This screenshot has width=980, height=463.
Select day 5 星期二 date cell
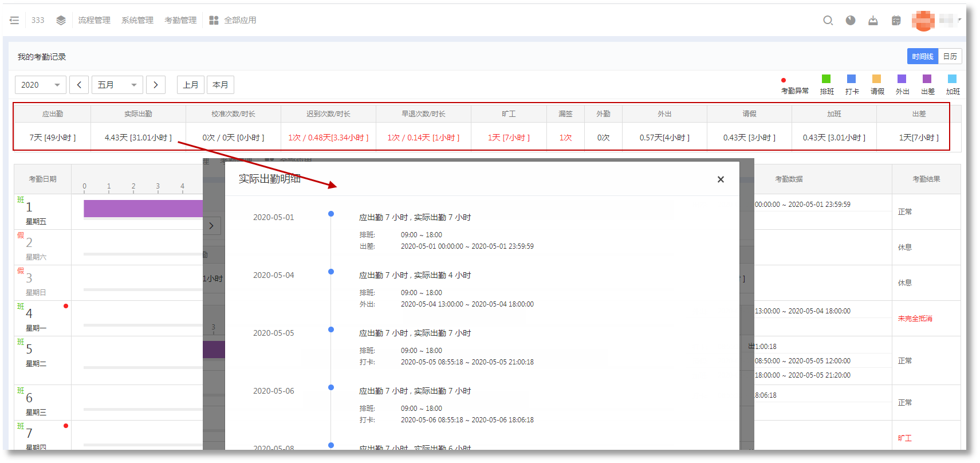click(x=42, y=360)
